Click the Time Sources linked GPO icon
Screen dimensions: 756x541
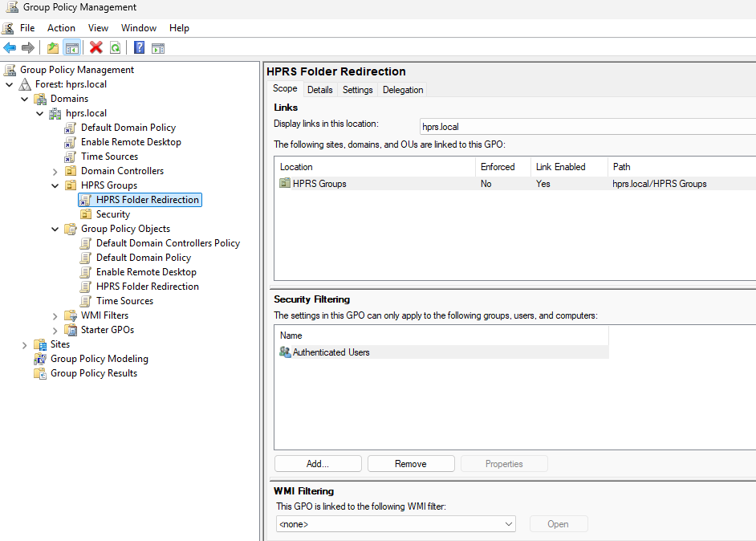point(71,157)
